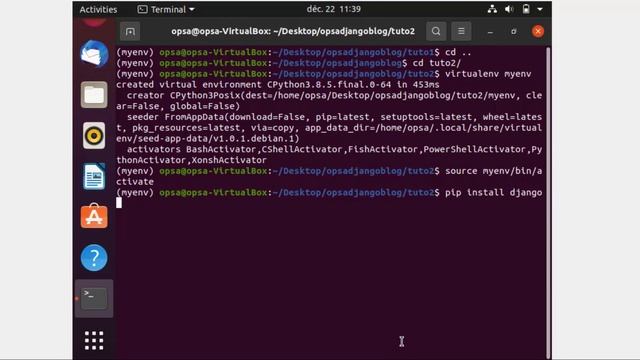Open Ubuntu Software store icon
The image size is (640, 360).
94,216
